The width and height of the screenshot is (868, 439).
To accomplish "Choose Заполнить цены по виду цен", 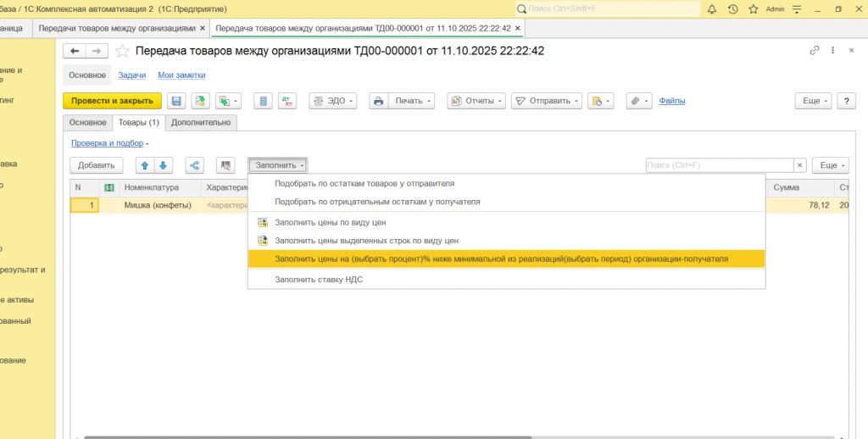I will click(507, 222).
